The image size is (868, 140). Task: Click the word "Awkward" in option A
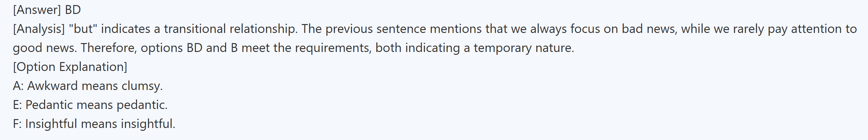(53, 86)
